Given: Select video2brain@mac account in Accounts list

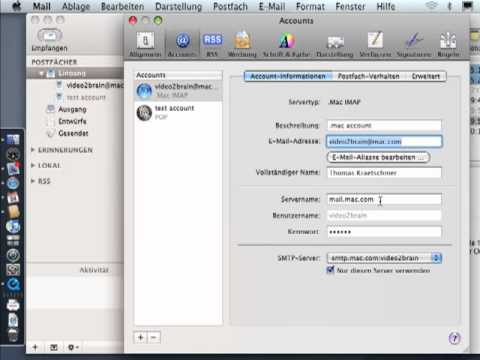Looking at the screenshot, I should [x=178, y=90].
